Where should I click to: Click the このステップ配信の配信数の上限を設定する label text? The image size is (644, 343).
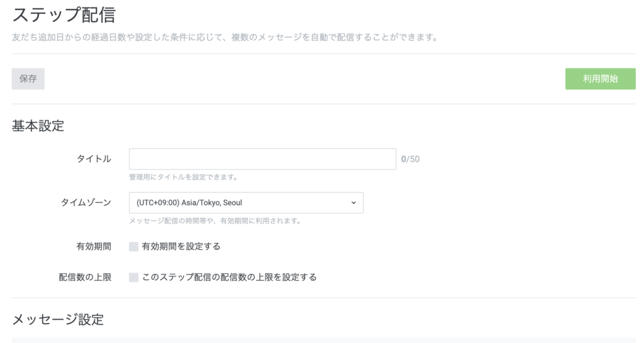click(229, 277)
